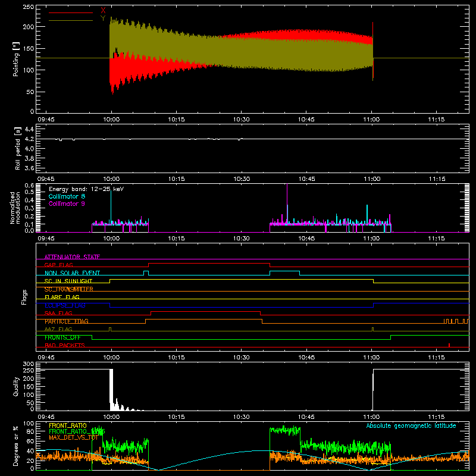Select the magenta Collimator 9 legend entry
476x476 pixels.
point(67,203)
